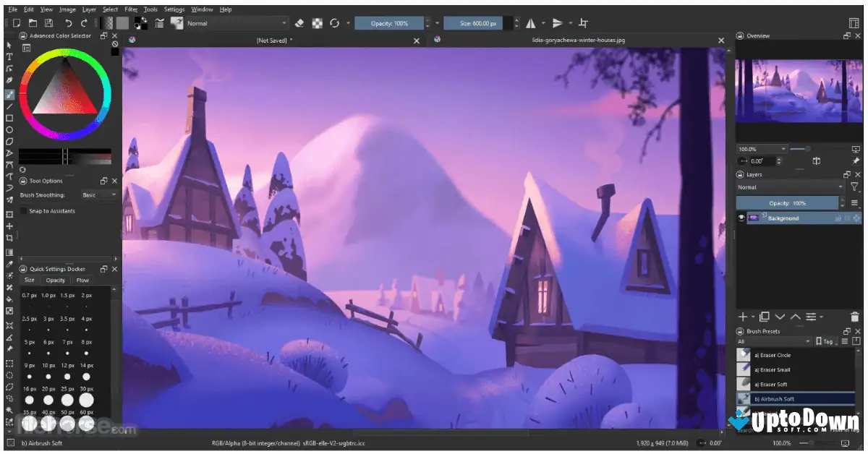The height and width of the screenshot is (454, 868).
Task: Hide the Background layer
Action: coord(741,218)
